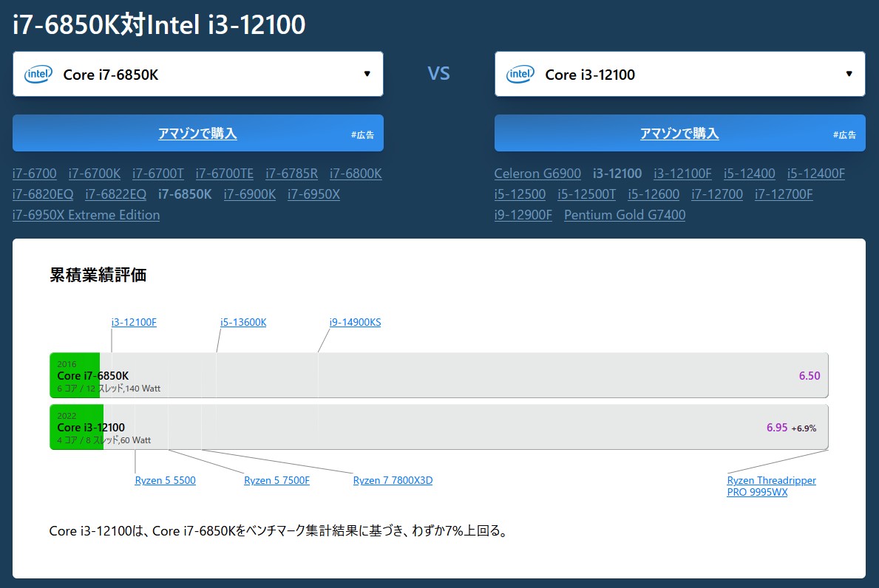
Task: Open the Celeron G6900 link
Action: 537,174
